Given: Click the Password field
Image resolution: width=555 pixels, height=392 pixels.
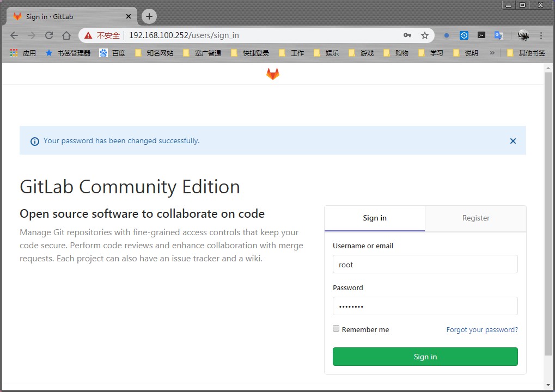Looking at the screenshot, I should pos(425,306).
